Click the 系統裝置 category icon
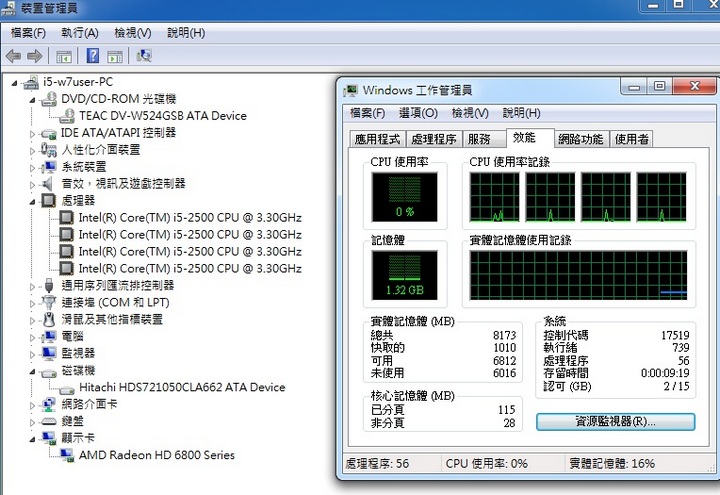 tap(49, 167)
